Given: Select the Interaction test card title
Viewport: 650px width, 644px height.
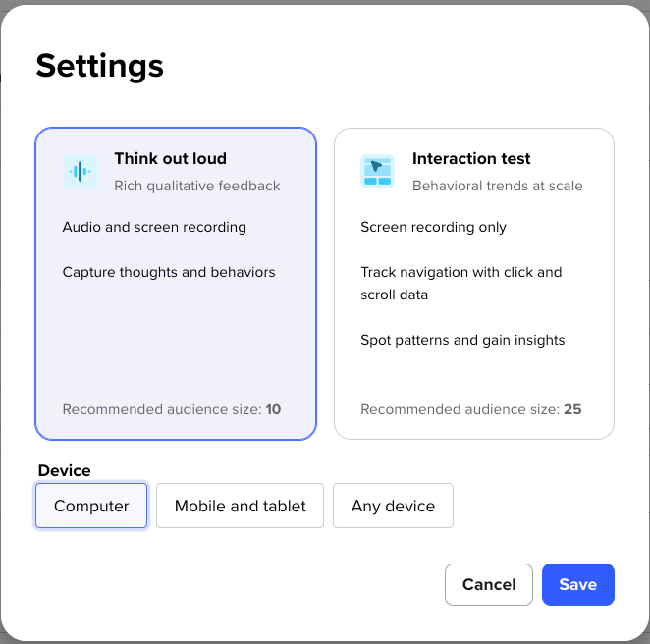Looking at the screenshot, I should click(x=471, y=159).
